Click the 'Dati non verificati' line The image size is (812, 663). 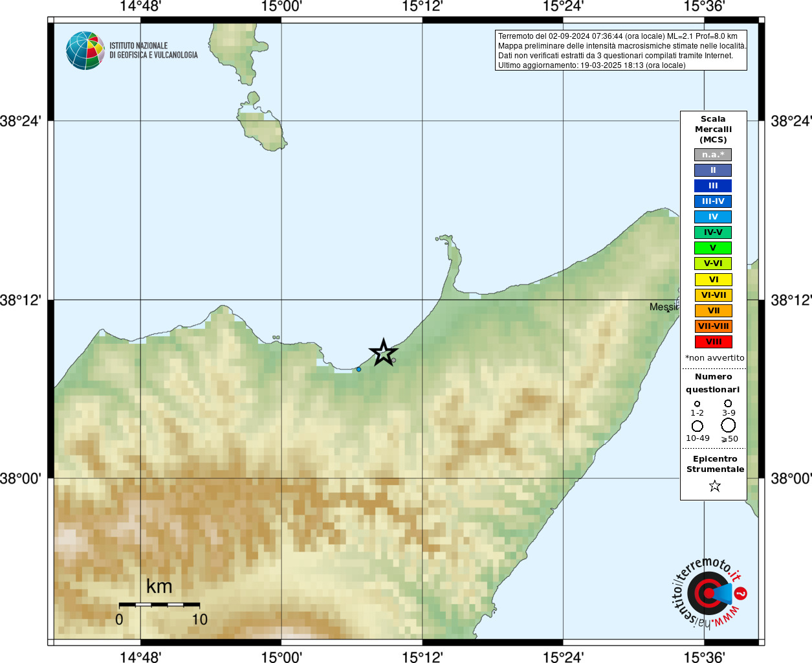tap(615, 56)
